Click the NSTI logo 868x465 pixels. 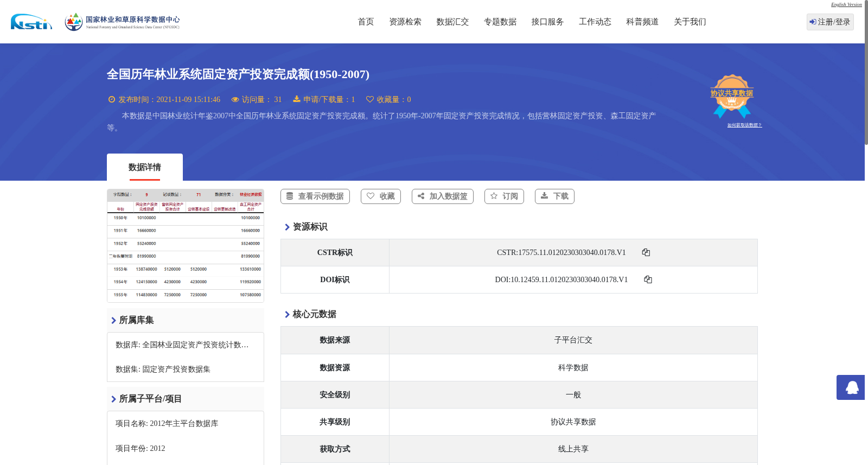tap(31, 22)
